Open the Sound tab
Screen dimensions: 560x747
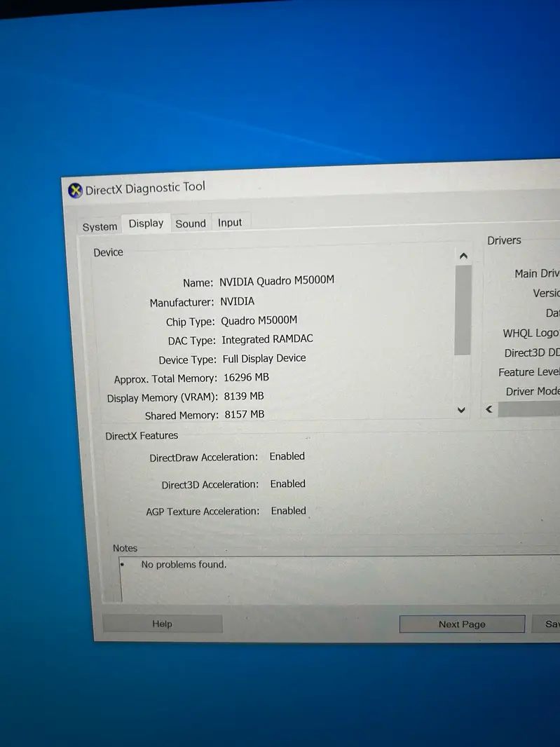coord(191,224)
